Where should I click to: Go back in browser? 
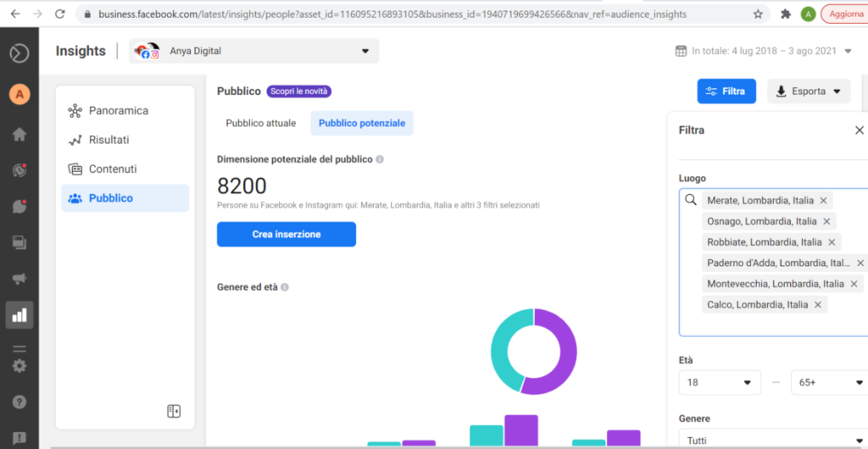pos(15,14)
